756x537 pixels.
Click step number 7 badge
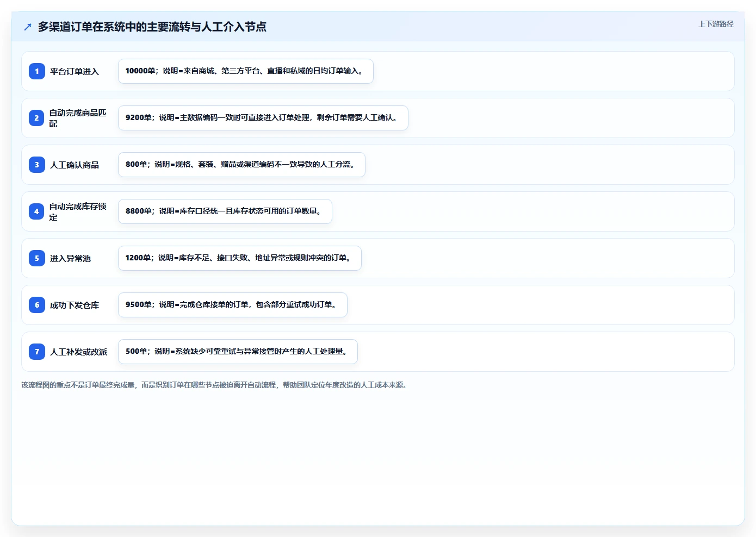point(37,352)
